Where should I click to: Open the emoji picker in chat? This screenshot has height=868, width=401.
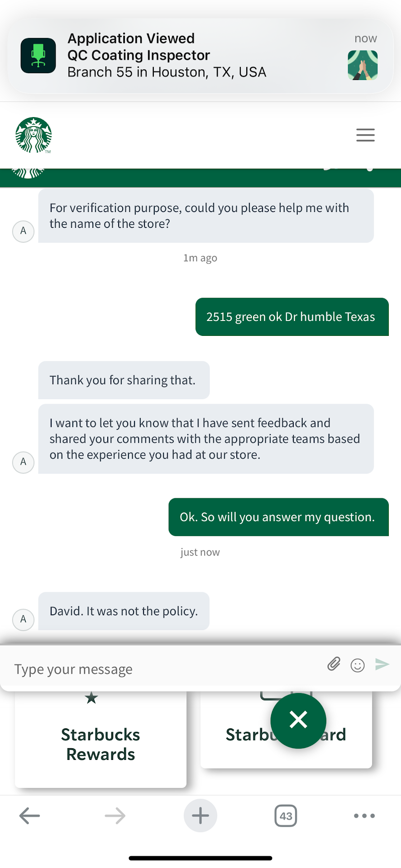358,665
